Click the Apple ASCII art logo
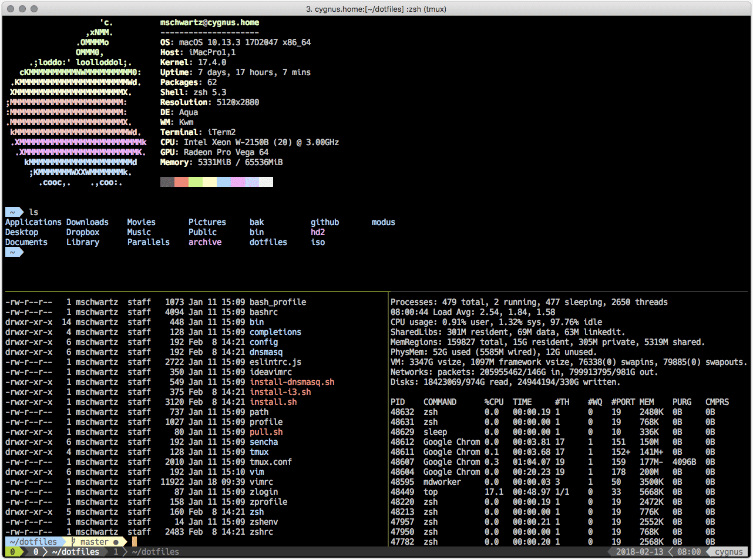Screen dimensions: 753x560 76,102
